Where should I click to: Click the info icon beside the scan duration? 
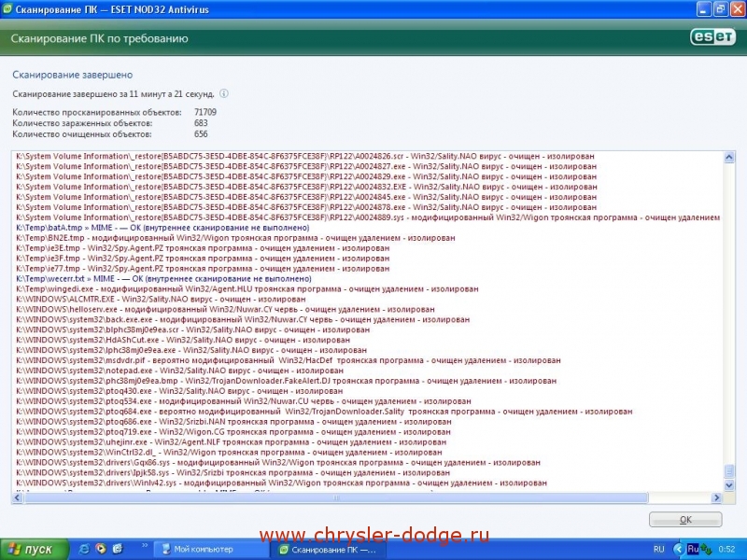point(223,94)
